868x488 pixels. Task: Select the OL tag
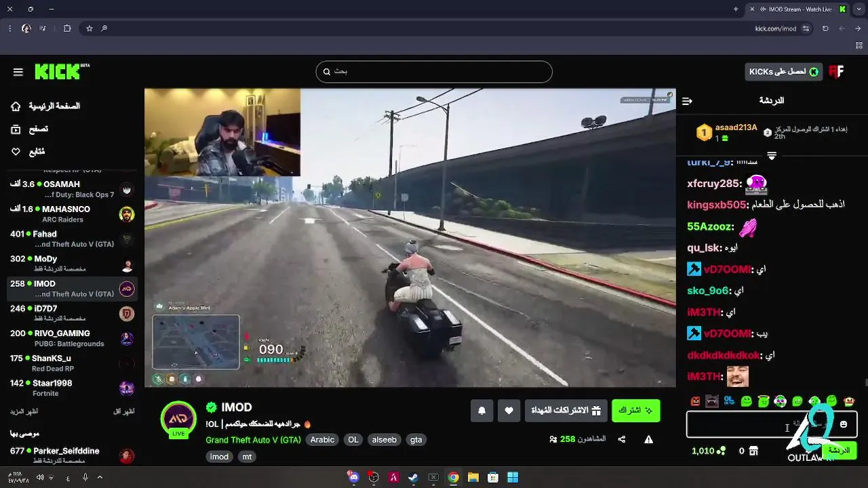tap(353, 440)
